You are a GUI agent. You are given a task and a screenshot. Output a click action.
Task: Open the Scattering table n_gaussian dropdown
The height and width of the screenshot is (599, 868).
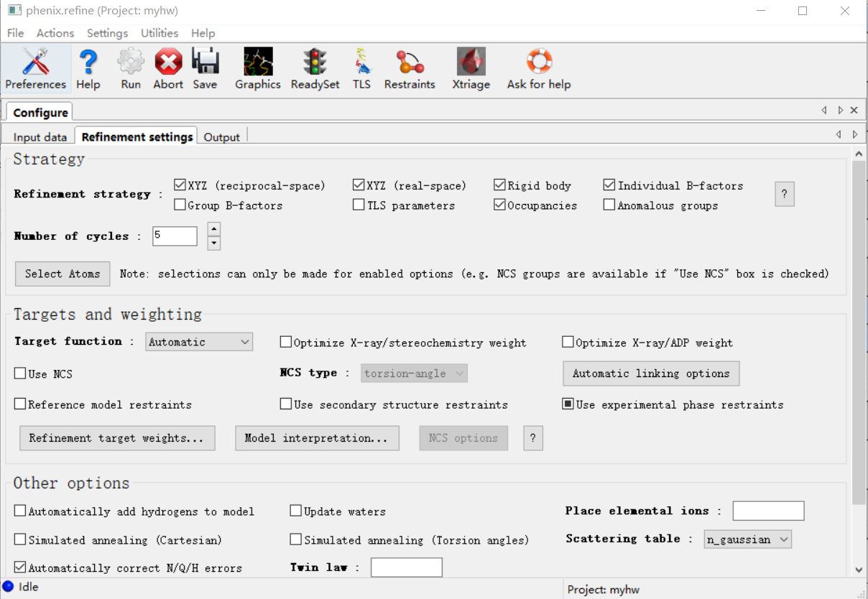coord(747,539)
